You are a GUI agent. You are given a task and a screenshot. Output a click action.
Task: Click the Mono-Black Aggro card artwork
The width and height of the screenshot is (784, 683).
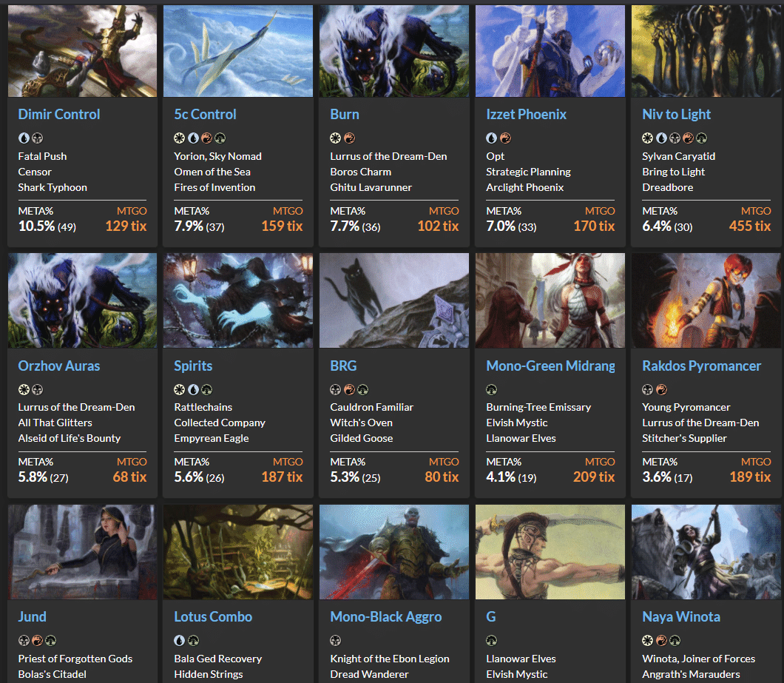[x=394, y=552]
